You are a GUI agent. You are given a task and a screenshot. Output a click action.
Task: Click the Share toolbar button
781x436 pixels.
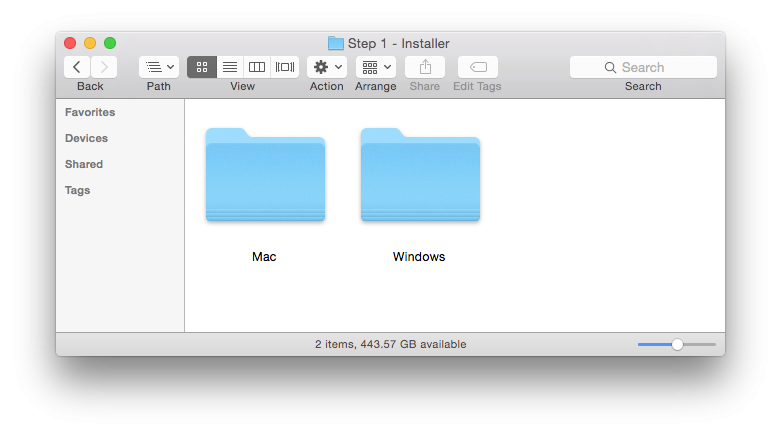point(425,67)
